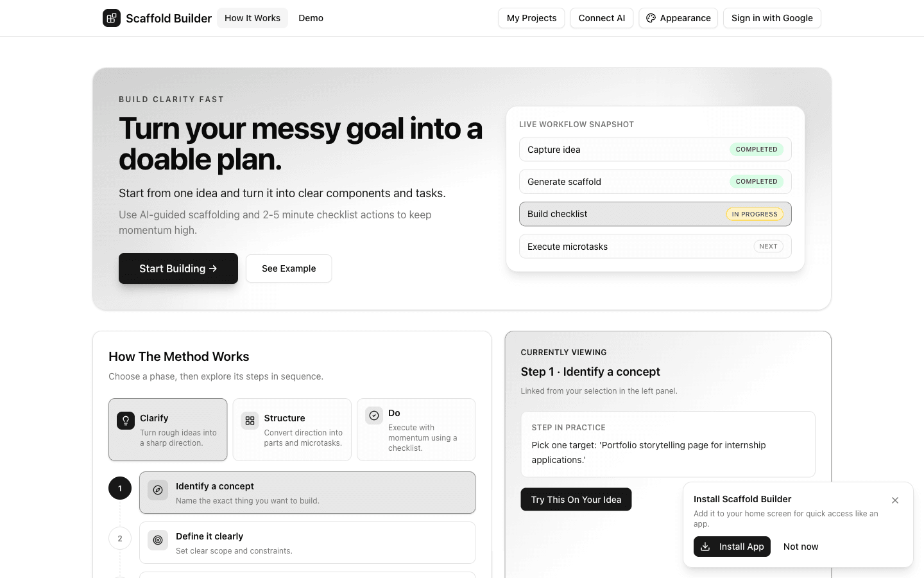
Task: Click the target icon next to Define it clearly
Action: 158,540
